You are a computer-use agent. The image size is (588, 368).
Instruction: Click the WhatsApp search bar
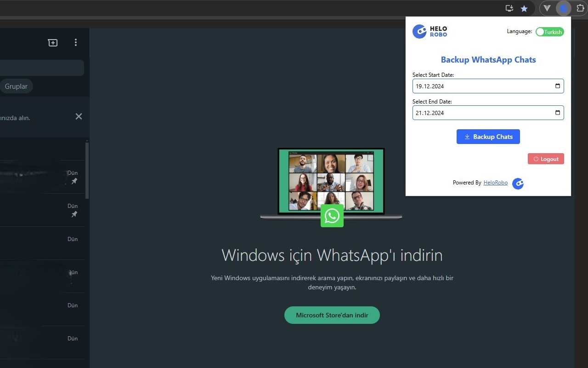click(41, 68)
